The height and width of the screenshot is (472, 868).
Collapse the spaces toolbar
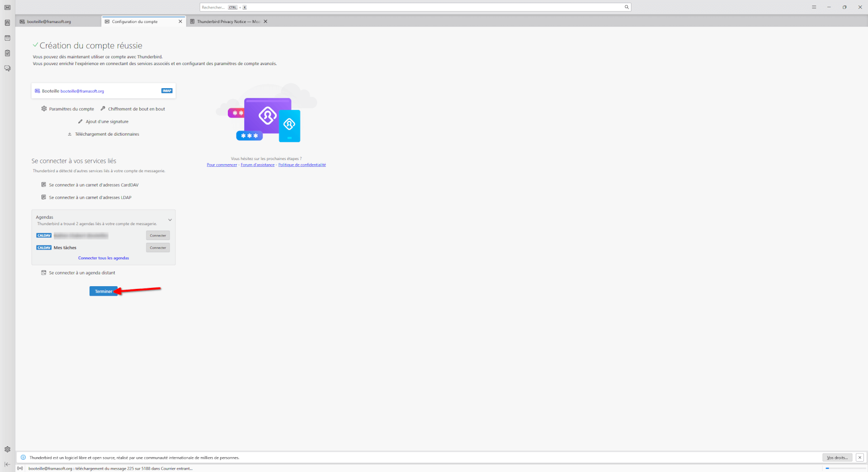tap(7, 464)
